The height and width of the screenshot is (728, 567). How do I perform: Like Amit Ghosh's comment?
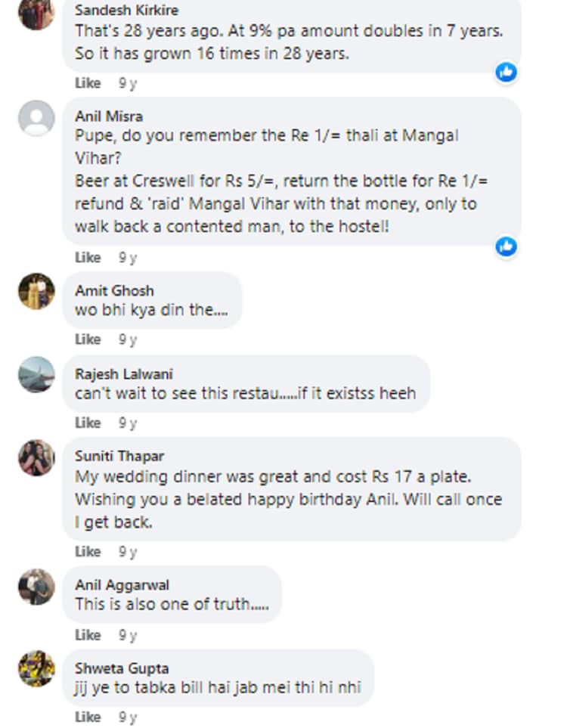[x=88, y=339]
